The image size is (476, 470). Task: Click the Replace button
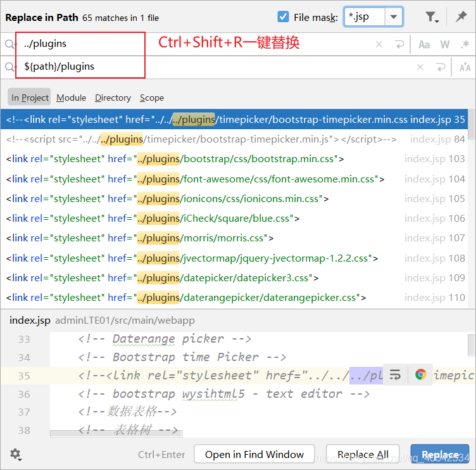[x=439, y=454]
